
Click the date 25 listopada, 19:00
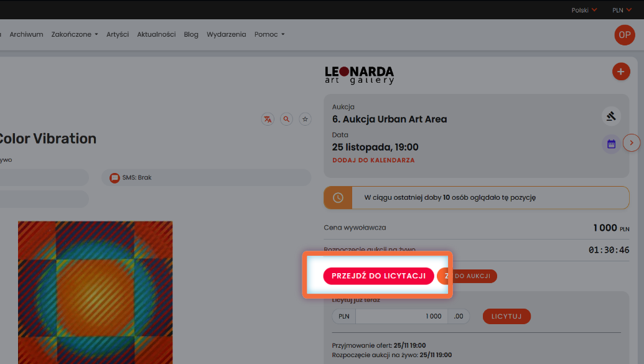coord(375,147)
